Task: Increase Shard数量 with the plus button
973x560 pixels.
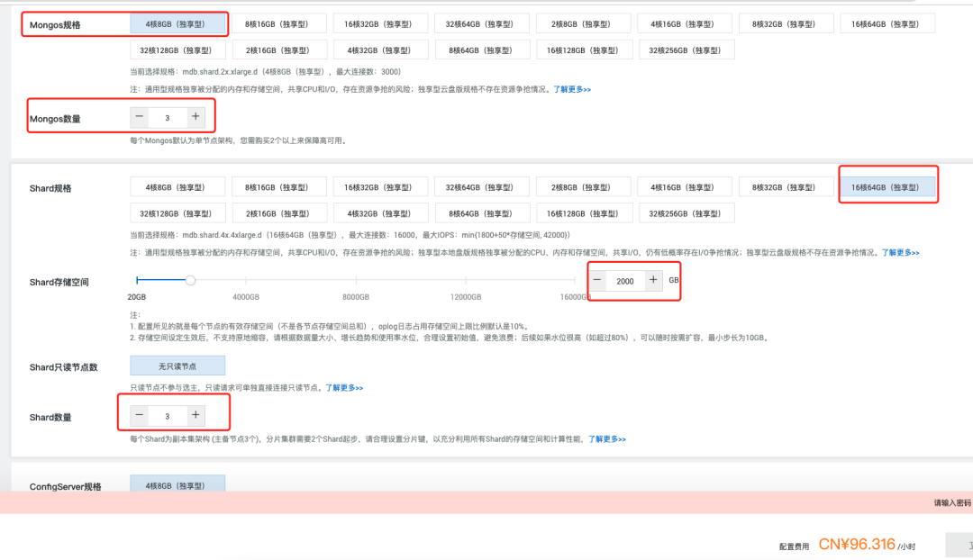Action: (196, 415)
